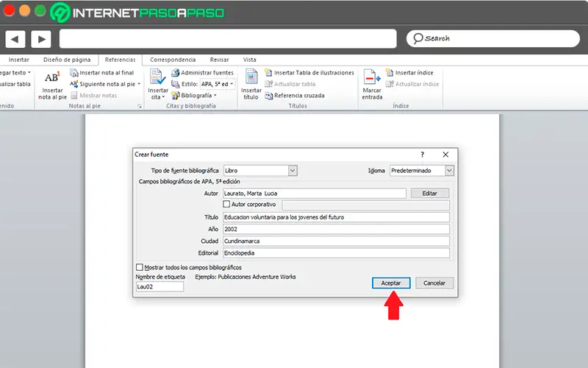Click the Mostrar notas item
The height and width of the screenshot is (368, 588).
coord(94,96)
